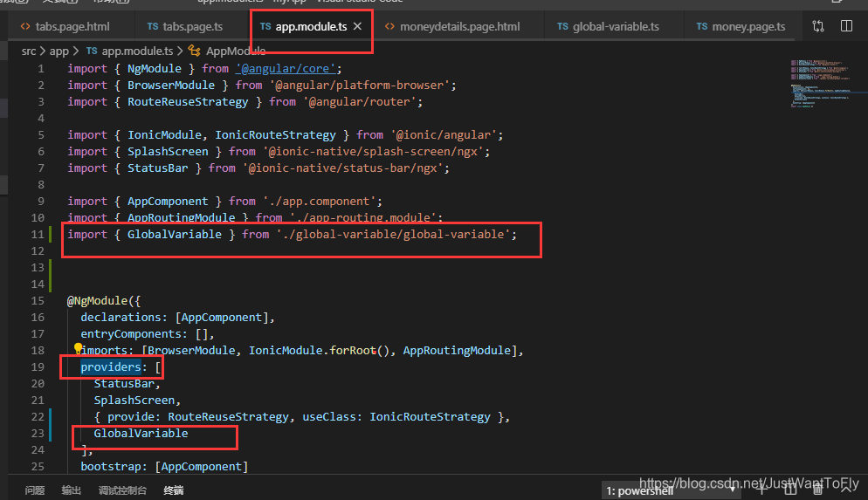Switch to the tabs.page.ts tab

tap(185, 26)
